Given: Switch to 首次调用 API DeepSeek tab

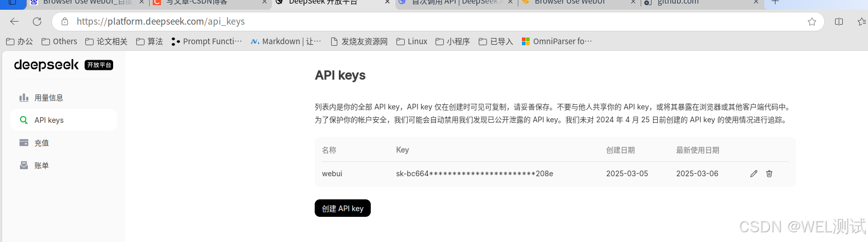Looking at the screenshot, I should [455, 3].
